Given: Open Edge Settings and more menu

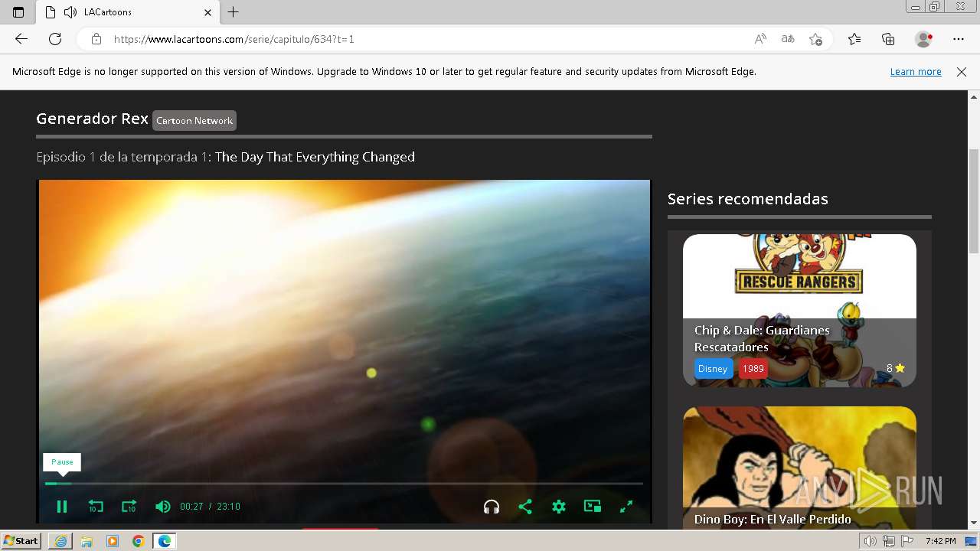Looking at the screenshot, I should coord(959,39).
